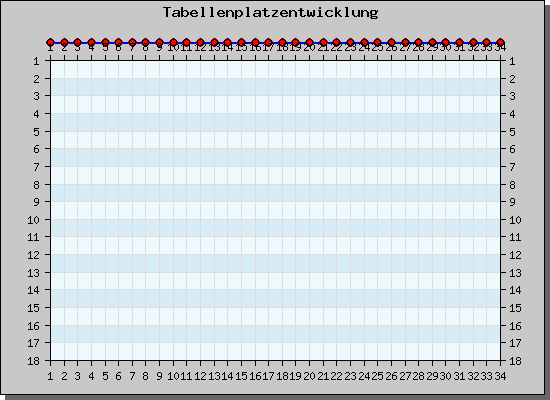The image size is (550, 400).
Task: Click the left axis label 18
Action: (34, 361)
